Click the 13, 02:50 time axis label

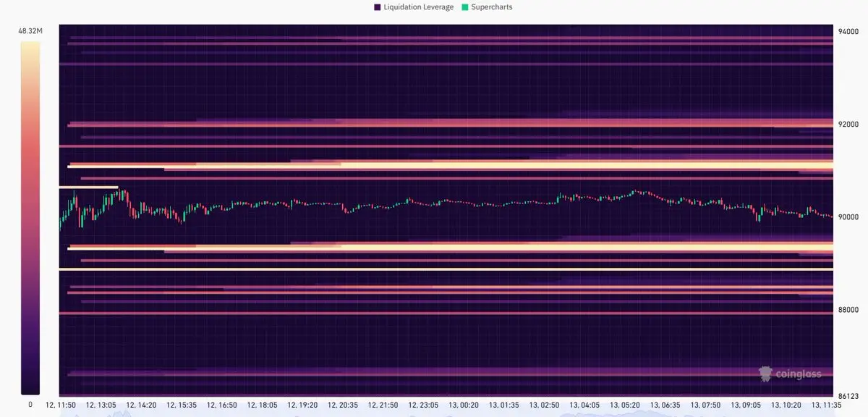click(x=544, y=405)
